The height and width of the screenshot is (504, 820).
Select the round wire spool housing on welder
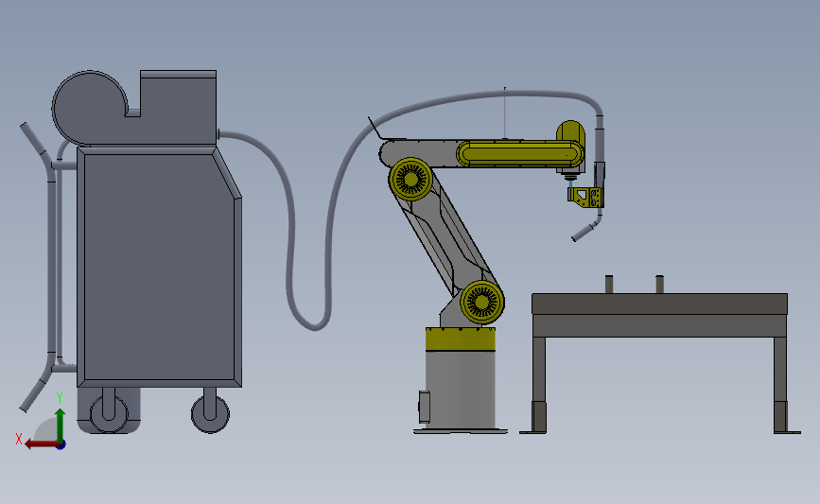coord(88,108)
